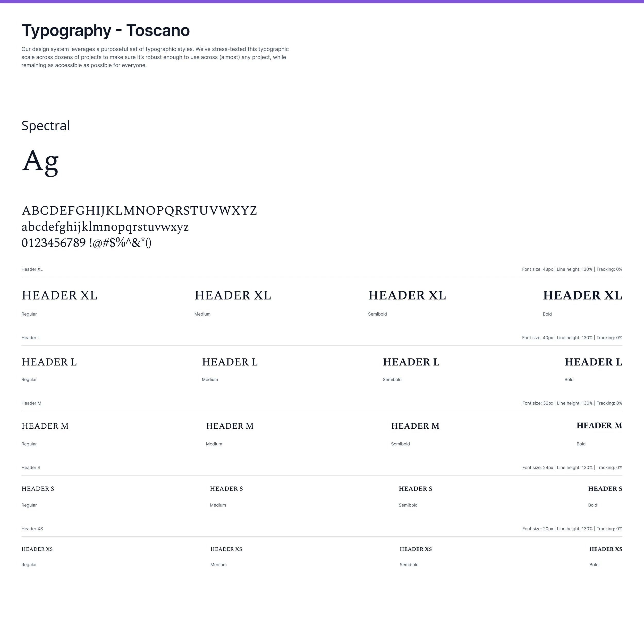Image resolution: width=644 pixels, height=644 pixels.
Task: Select the Regular HEADER M sample
Action: click(x=45, y=426)
